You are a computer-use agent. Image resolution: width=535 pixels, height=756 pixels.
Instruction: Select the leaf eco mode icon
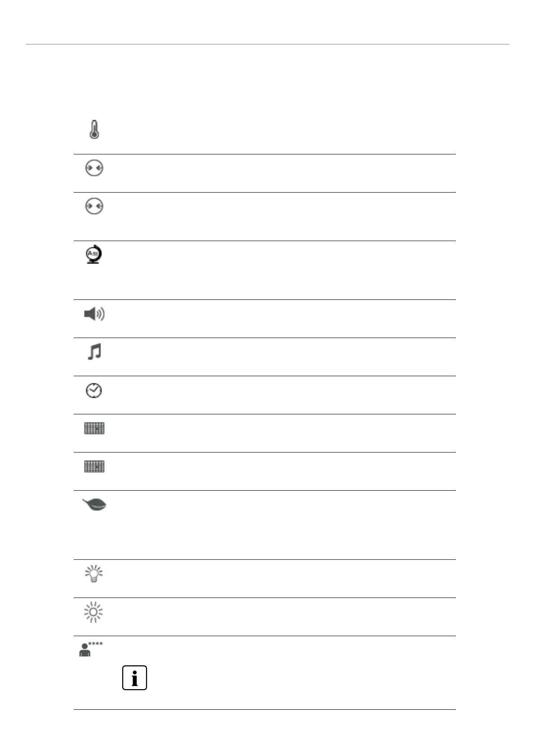pyautogui.click(x=94, y=505)
